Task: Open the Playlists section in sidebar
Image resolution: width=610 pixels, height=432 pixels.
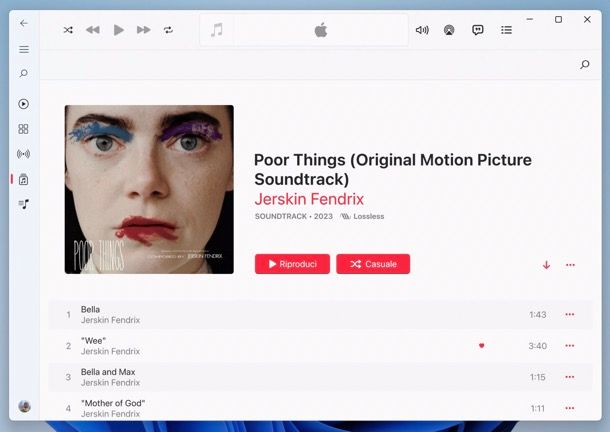Action: click(x=24, y=204)
